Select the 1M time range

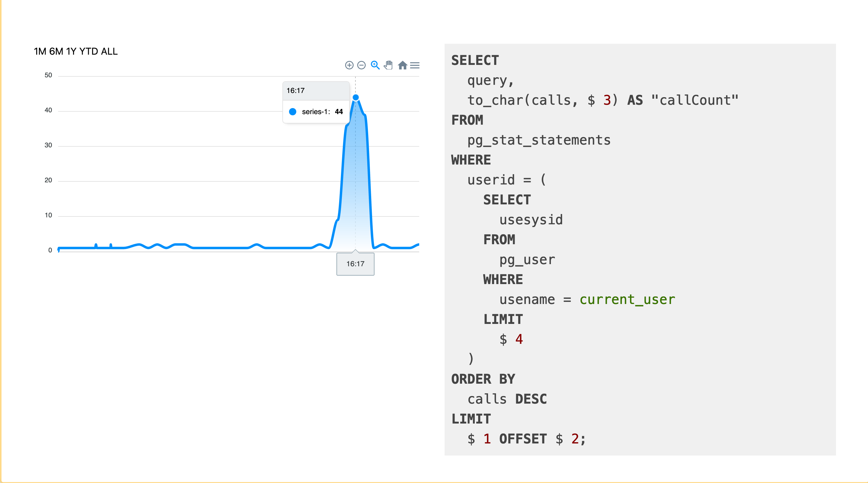click(40, 51)
